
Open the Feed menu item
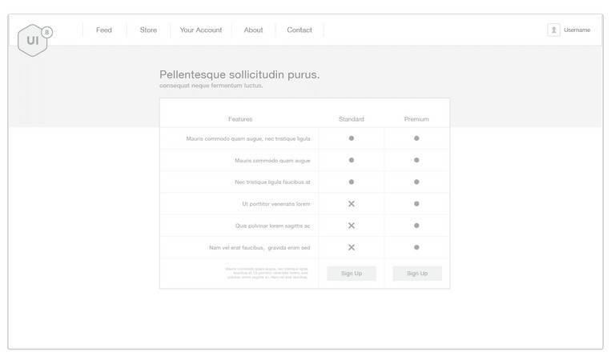tap(104, 30)
